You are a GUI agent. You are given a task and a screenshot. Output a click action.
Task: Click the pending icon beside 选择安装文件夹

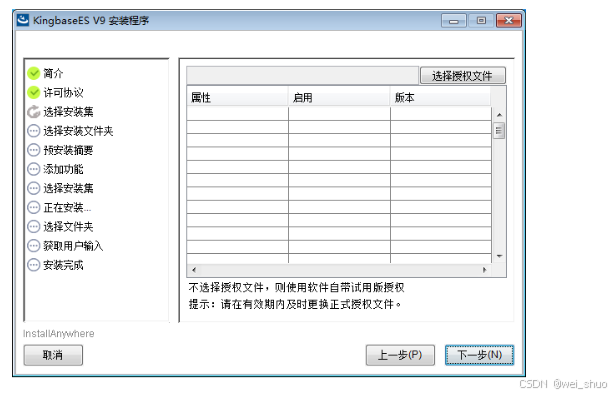click(34, 131)
